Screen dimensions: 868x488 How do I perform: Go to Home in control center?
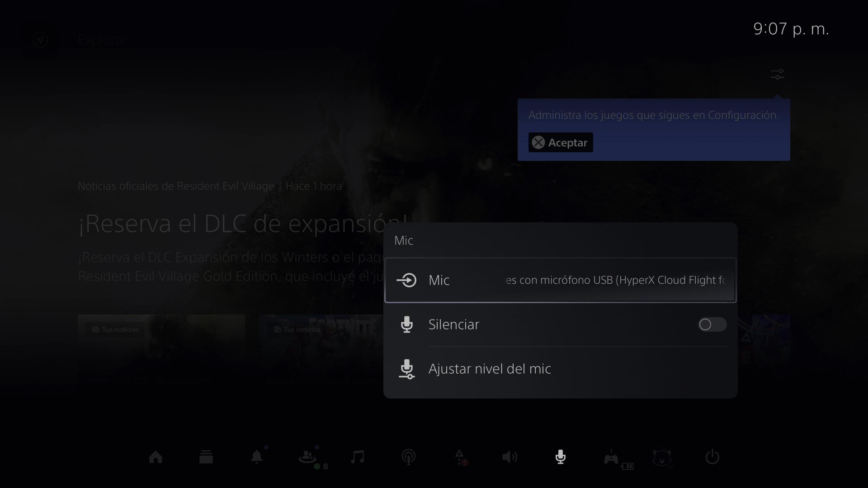[x=156, y=457]
